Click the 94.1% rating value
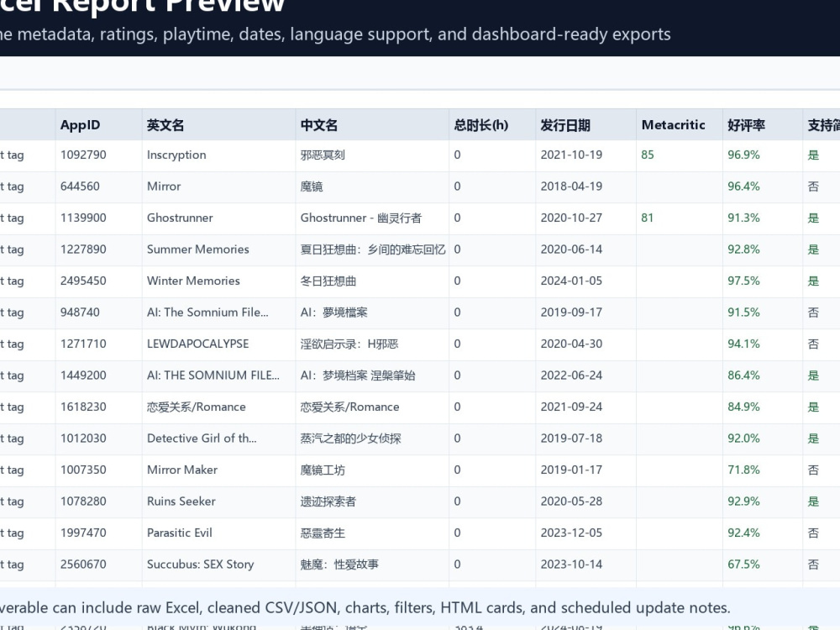This screenshot has height=630, width=840. [743, 344]
